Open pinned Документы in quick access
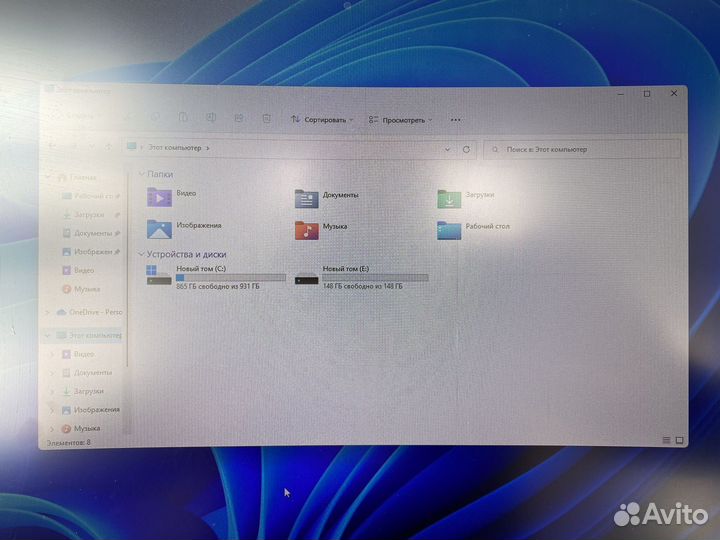 (91, 233)
